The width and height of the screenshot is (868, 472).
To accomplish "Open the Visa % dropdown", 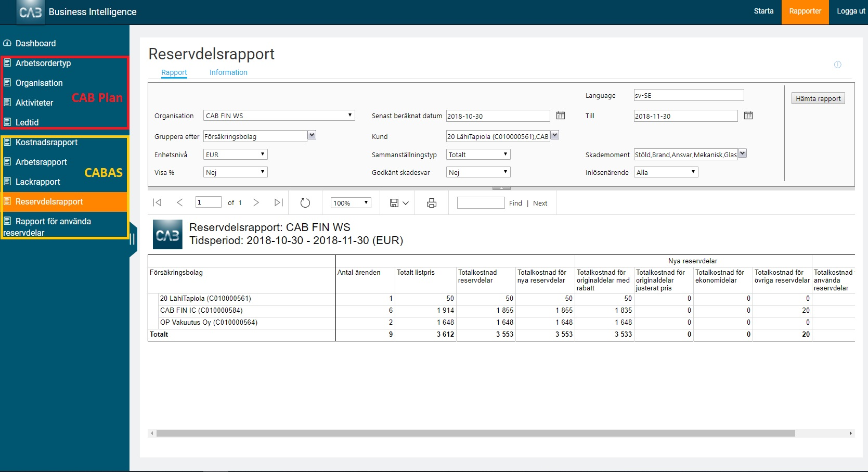I will (235, 172).
